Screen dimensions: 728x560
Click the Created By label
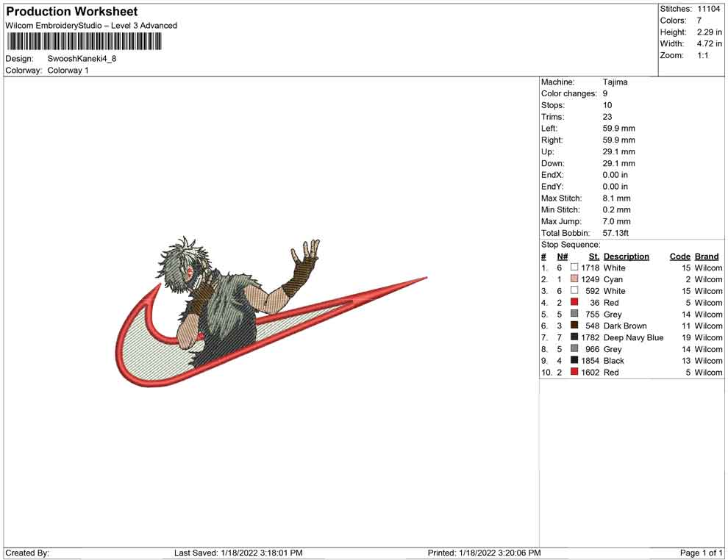[x=27, y=553]
